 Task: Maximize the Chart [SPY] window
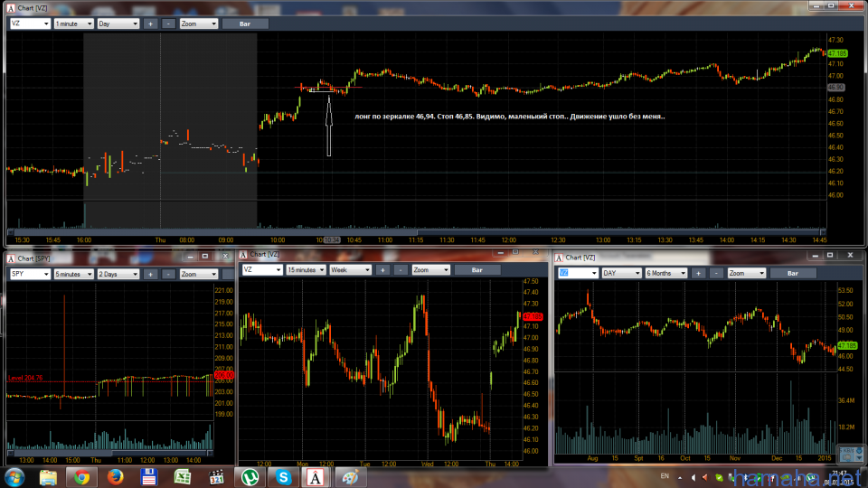point(205,256)
